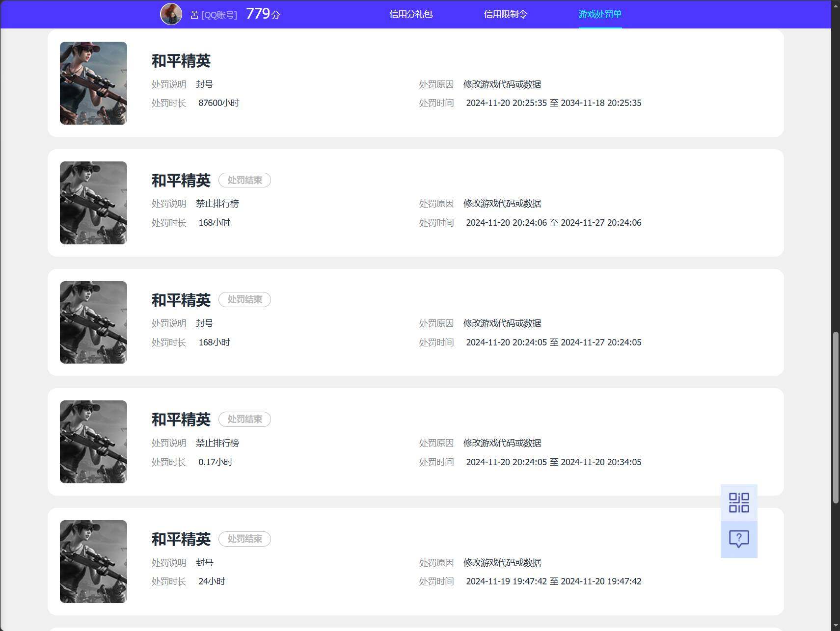Click the username 苦 [QQ账号]
The image size is (840, 631).
click(x=214, y=15)
